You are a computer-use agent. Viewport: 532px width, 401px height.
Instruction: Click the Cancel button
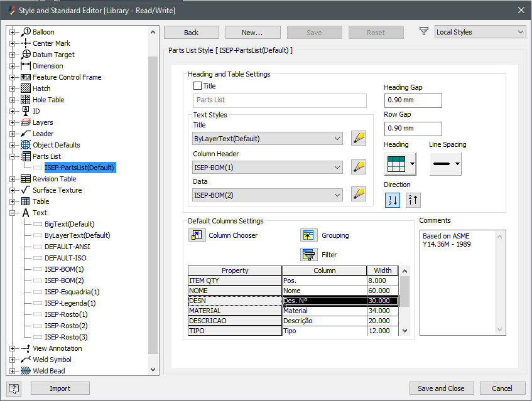502,388
